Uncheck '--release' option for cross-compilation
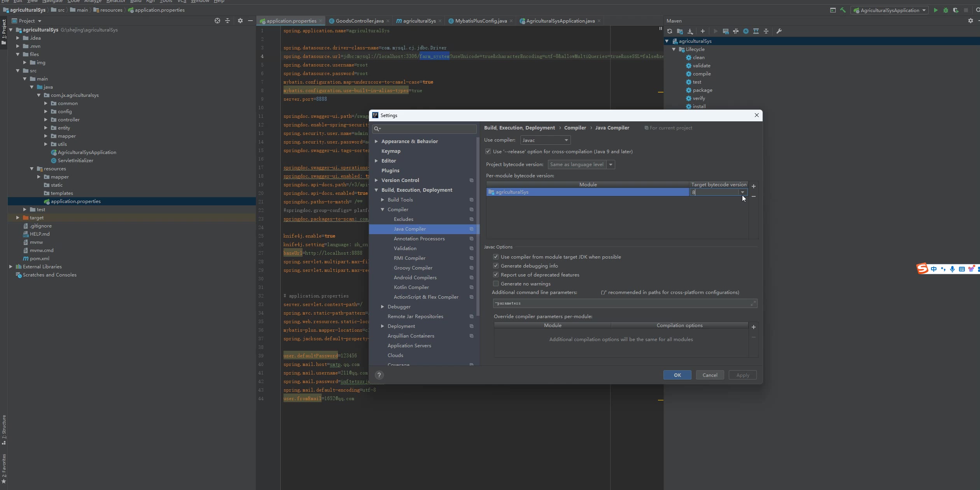 (x=488, y=151)
